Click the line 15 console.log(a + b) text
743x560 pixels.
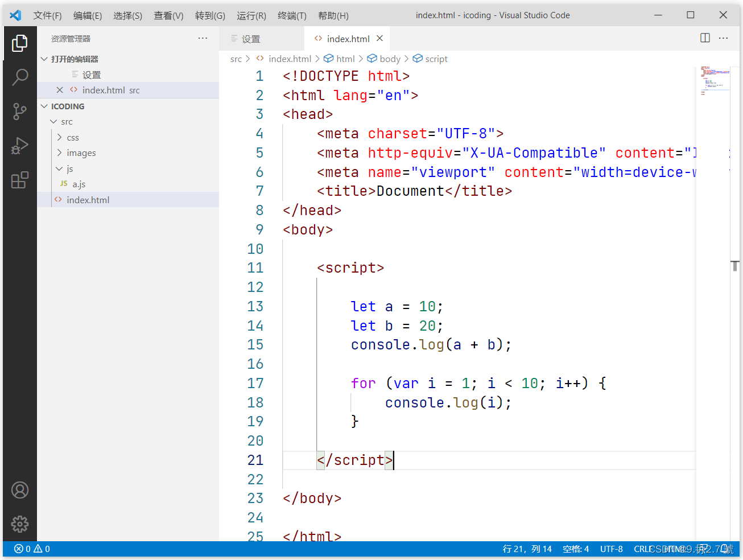tap(431, 345)
